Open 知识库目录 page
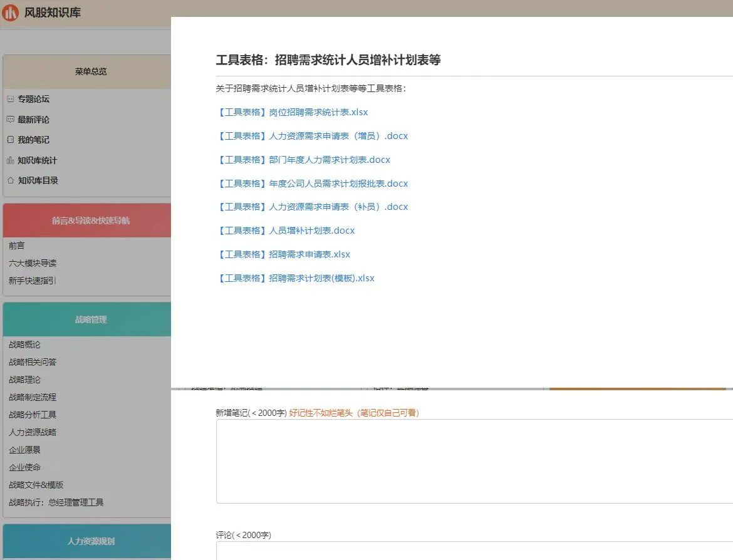The height and width of the screenshot is (560, 733). point(38,180)
